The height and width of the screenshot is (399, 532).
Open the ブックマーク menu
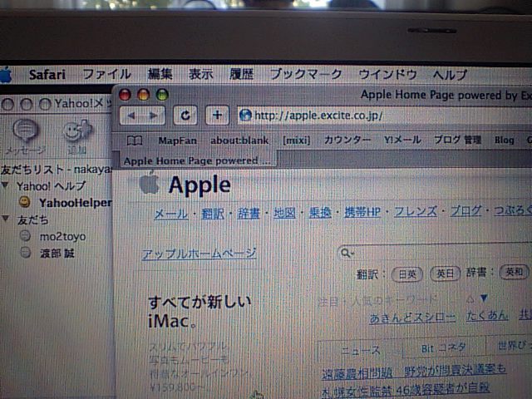click(x=306, y=74)
